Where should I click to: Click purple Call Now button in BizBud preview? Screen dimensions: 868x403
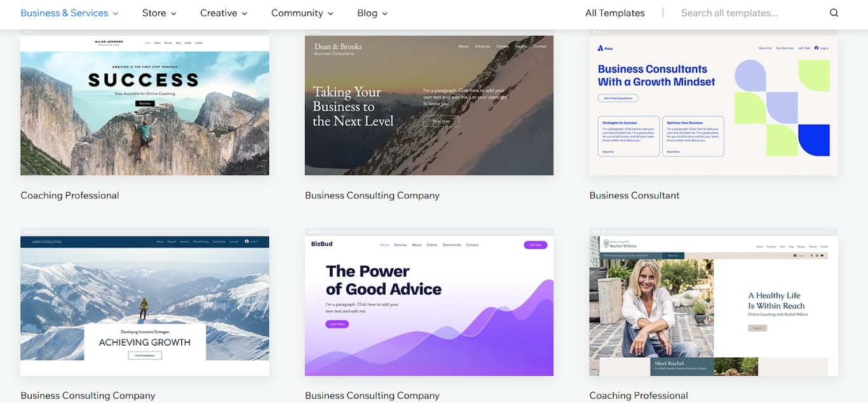(x=535, y=245)
